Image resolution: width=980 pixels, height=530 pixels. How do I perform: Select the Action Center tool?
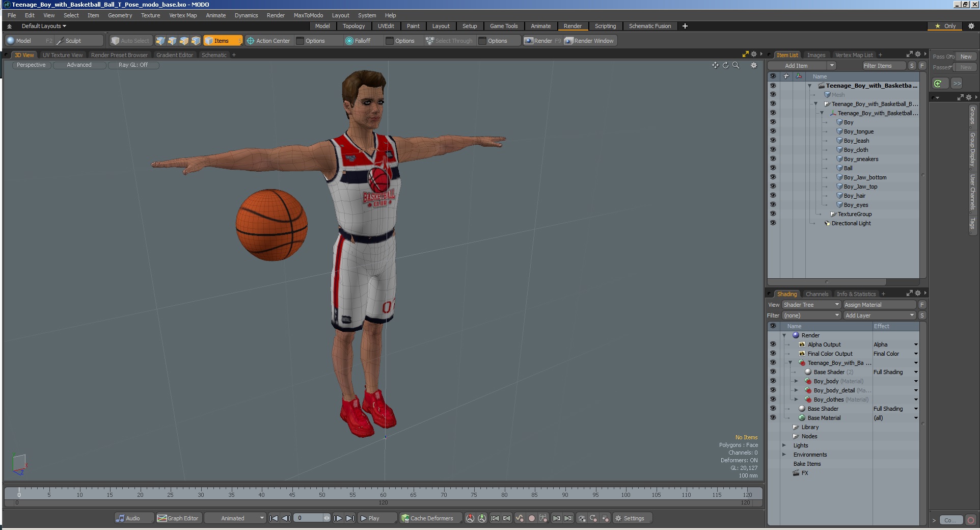click(268, 41)
